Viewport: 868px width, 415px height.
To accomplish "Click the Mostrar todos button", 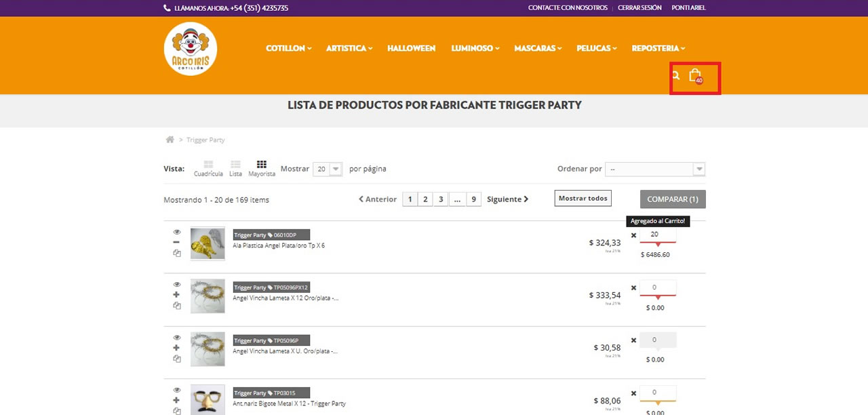I will pos(583,198).
